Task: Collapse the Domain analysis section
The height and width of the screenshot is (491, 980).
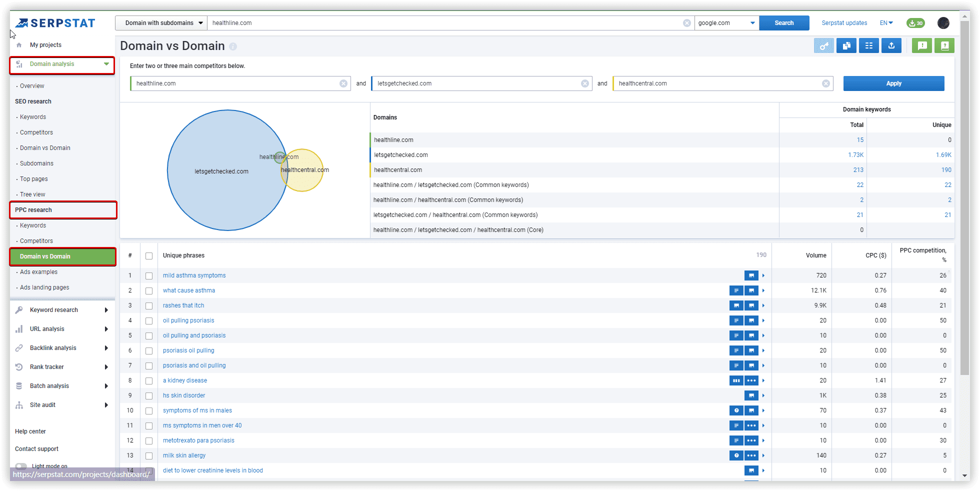Action: 106,64
